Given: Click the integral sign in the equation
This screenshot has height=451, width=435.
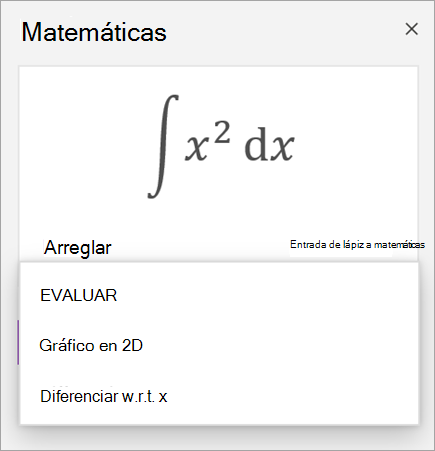Looking at the screenshot, I should [x=163, y=146].
